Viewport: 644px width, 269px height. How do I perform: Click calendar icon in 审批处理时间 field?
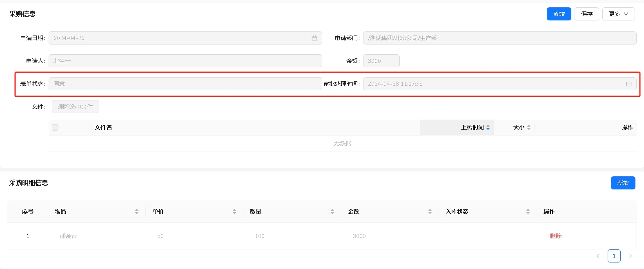pos(628,84)
